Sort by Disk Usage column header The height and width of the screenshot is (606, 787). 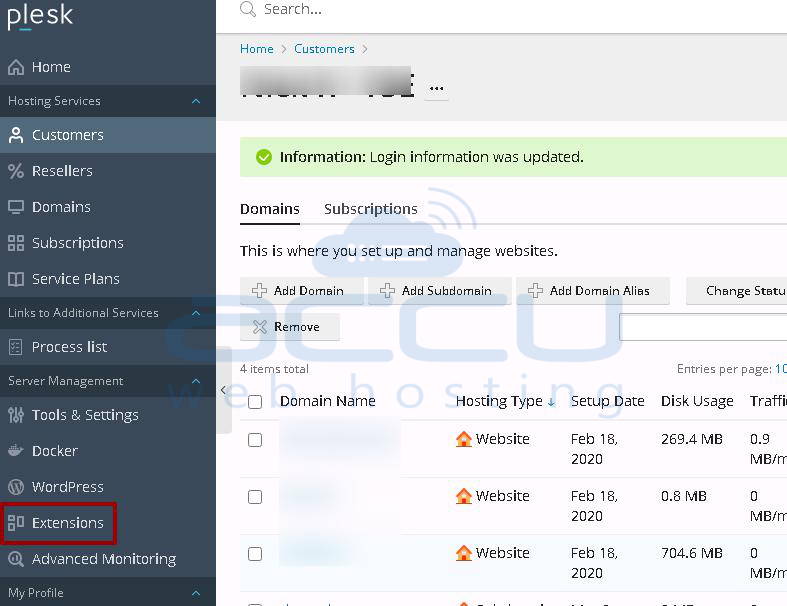tap(697, 401)
